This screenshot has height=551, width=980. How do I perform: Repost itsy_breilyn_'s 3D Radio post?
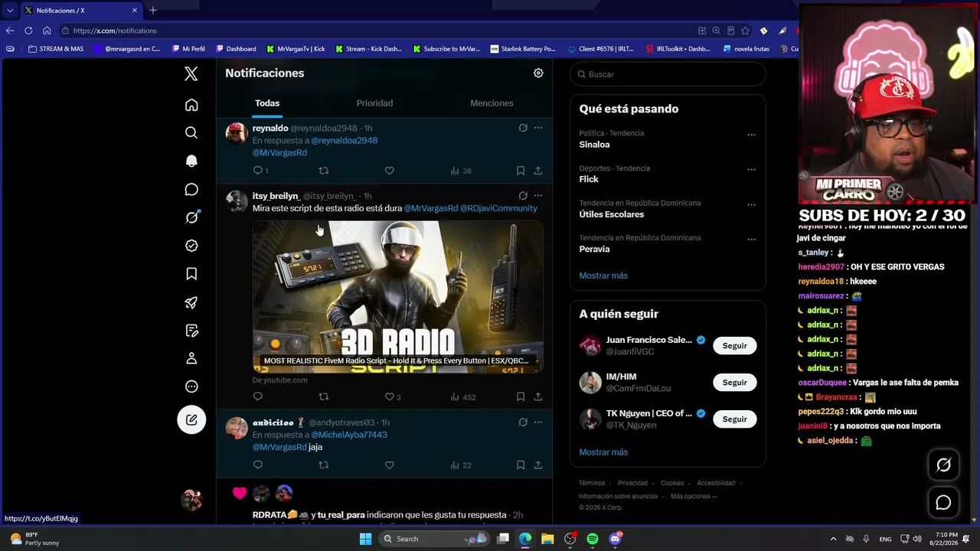(x=324, y=396)
